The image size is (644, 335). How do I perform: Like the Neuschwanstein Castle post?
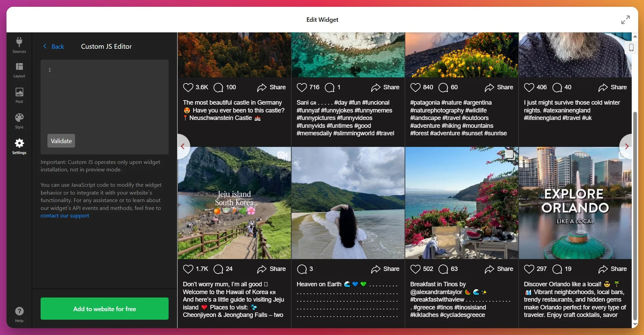[188, 88]
